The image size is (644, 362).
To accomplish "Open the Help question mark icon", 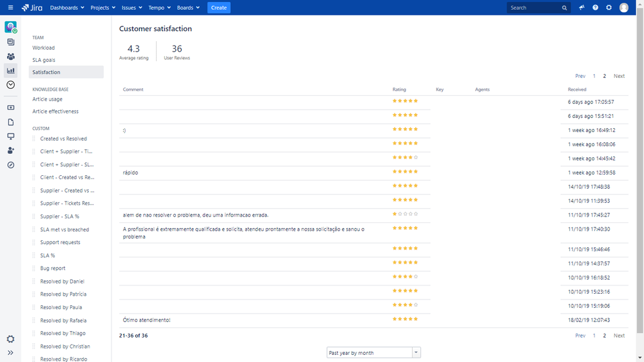I will tap(595, 7).
